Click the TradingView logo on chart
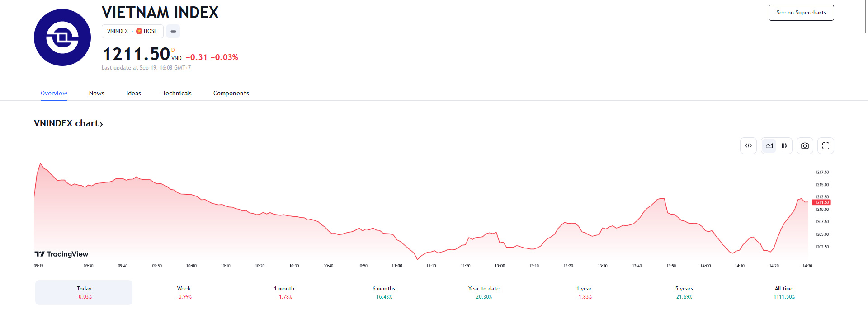Viewport: 868px width, 332px height. pos(61,254)
